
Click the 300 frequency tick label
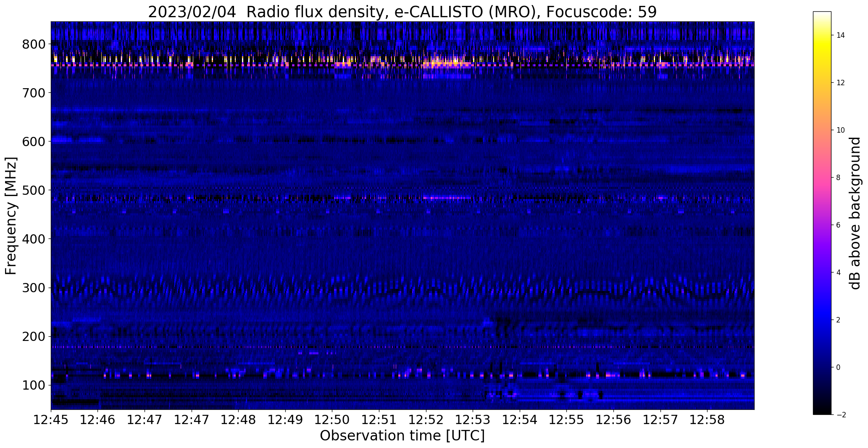[34, 288]
